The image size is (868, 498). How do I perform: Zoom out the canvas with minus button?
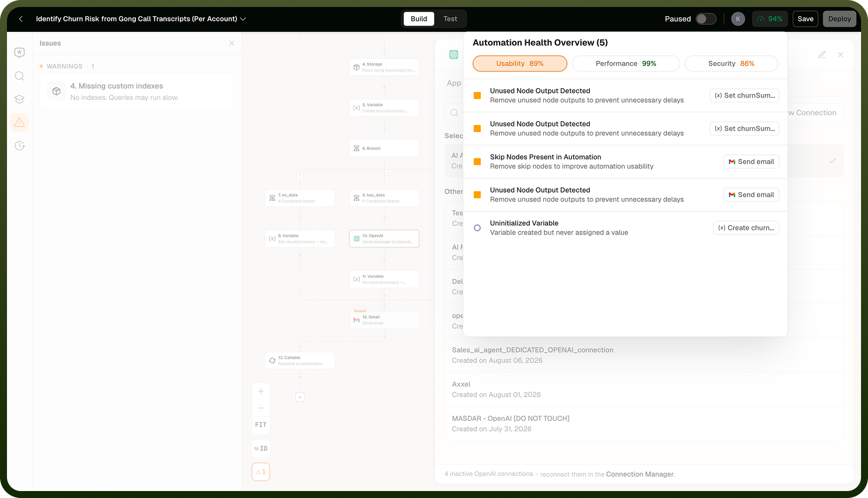click(261, 408)
